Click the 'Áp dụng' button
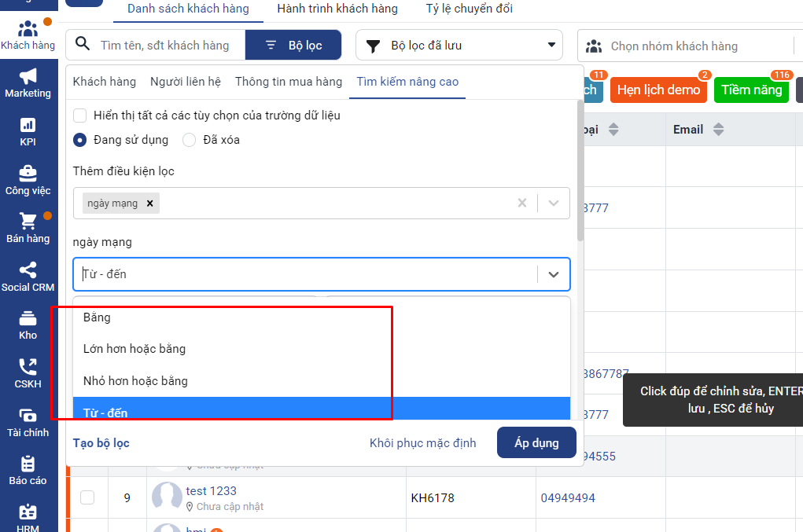The height and width of the screenshot is (532, 803). click(536, 443)
